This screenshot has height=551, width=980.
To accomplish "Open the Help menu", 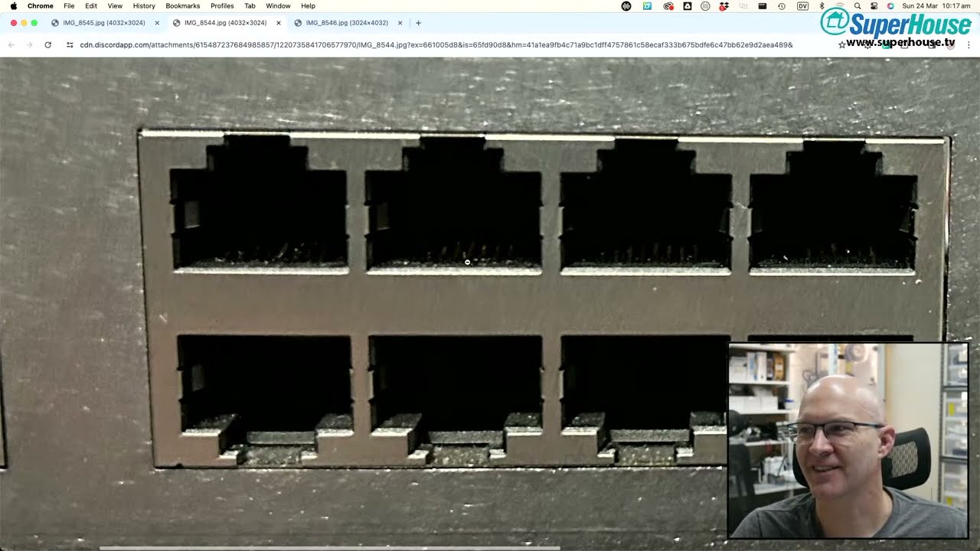I will (x=308, y=5).
